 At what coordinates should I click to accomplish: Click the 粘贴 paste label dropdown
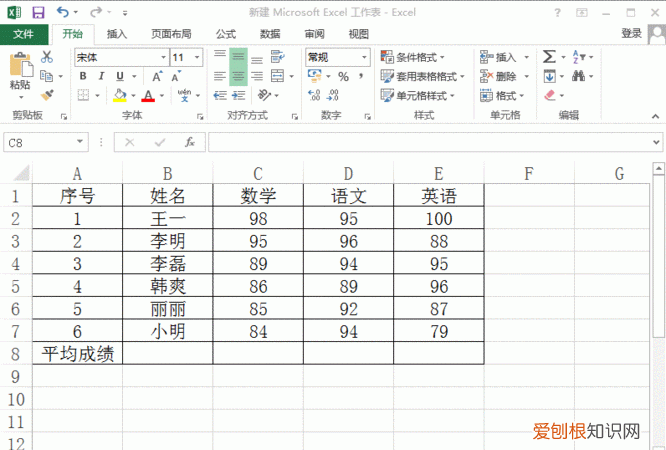click(x=20, y=89)
